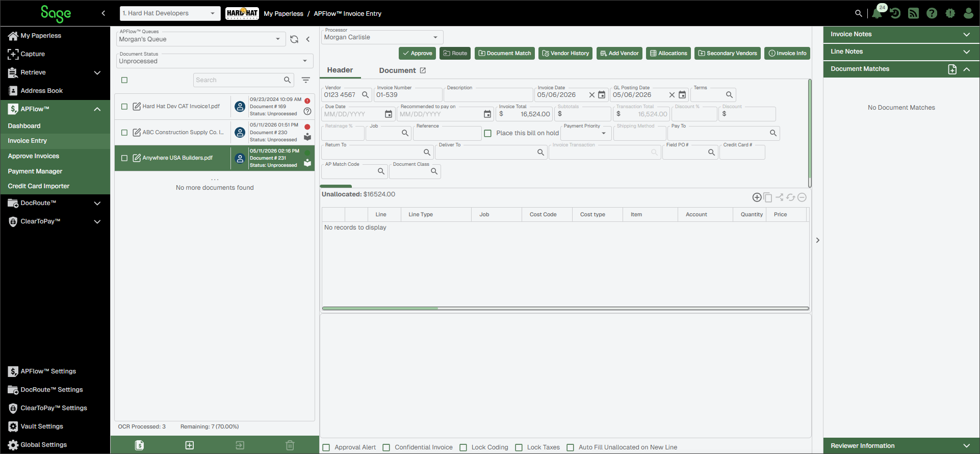Click the Secondary Vendors button
The image size is (980, 454).
point(728,54)
